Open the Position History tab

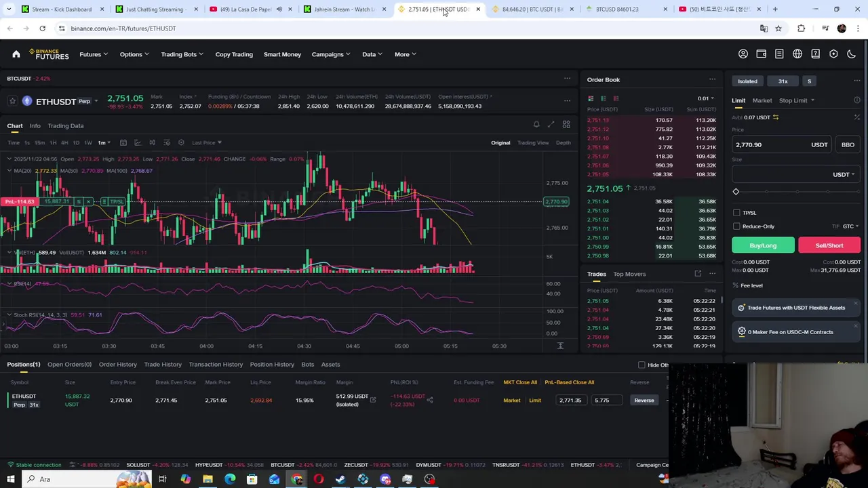pos(272,364)
